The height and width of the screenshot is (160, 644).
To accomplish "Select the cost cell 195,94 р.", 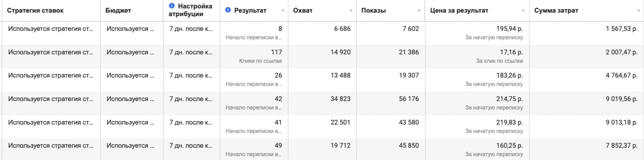I will 509,29.
